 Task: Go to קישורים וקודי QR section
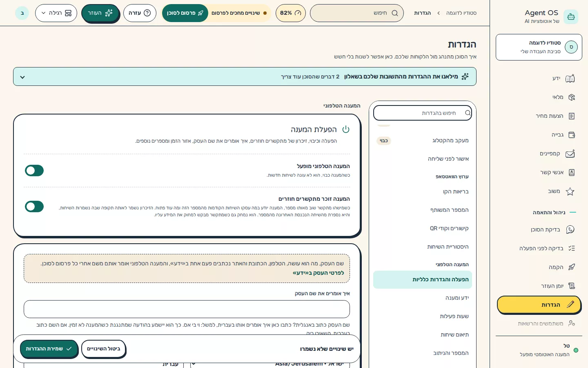(423, 229)
